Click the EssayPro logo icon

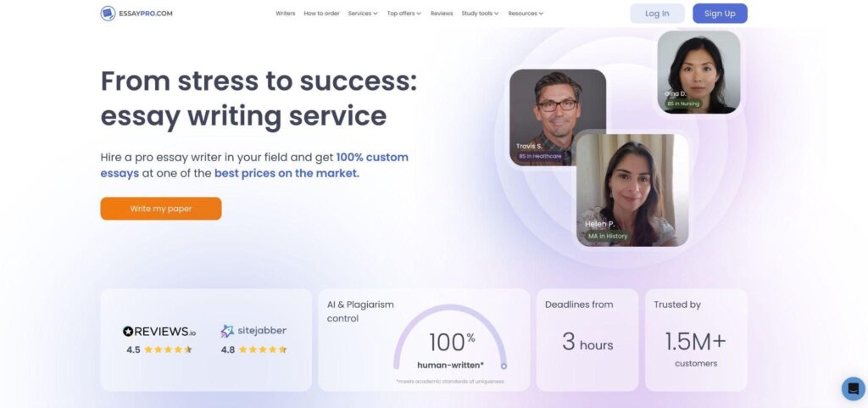tap(108, 14)
